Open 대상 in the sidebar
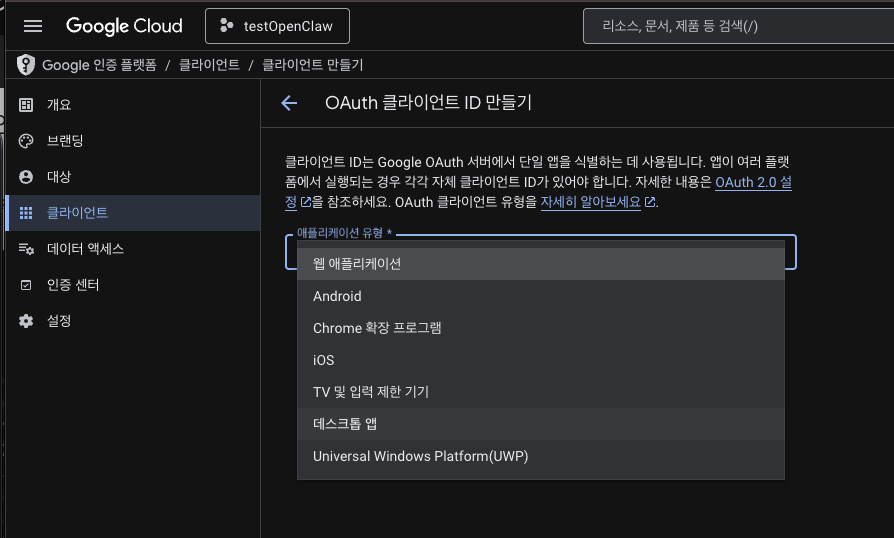894x538 pixels. pos(133,177)
